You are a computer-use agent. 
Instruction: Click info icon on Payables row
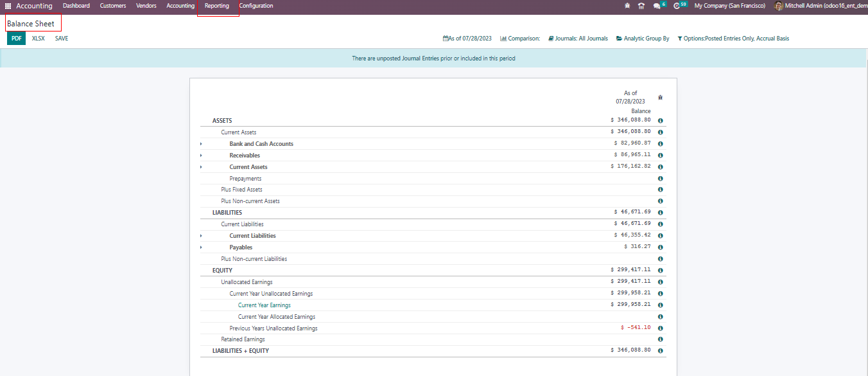[660, 247]
